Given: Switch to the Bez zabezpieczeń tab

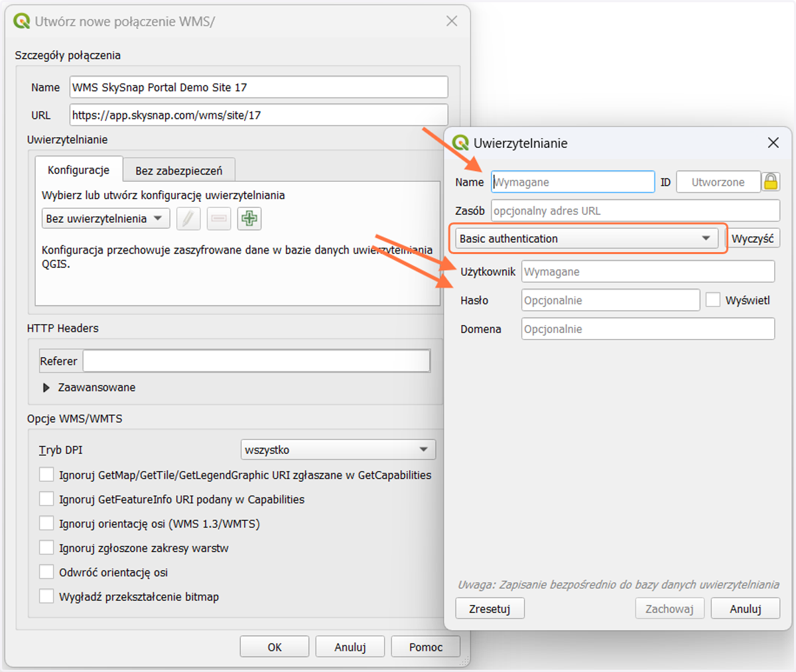Looking at the screenshot, I should click(179, 170).
